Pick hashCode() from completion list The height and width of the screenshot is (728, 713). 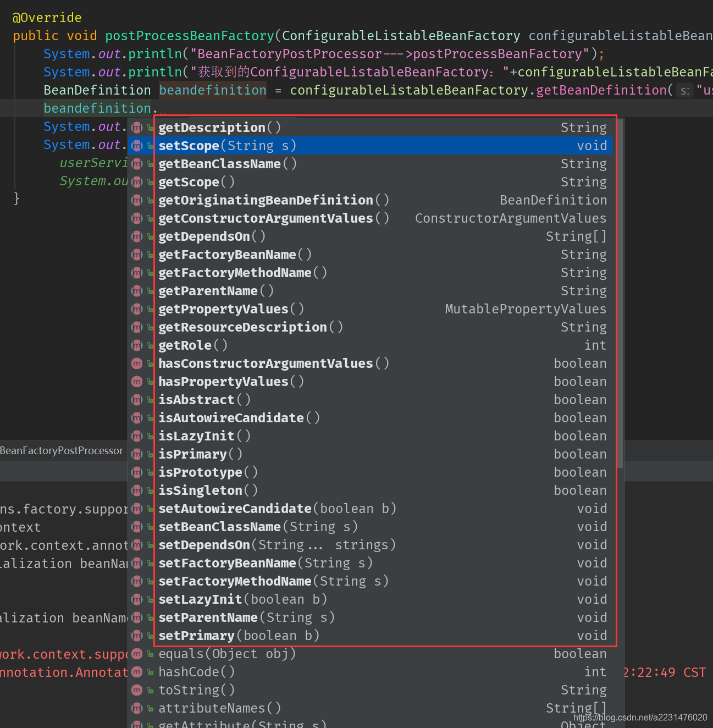pos(371,672)
